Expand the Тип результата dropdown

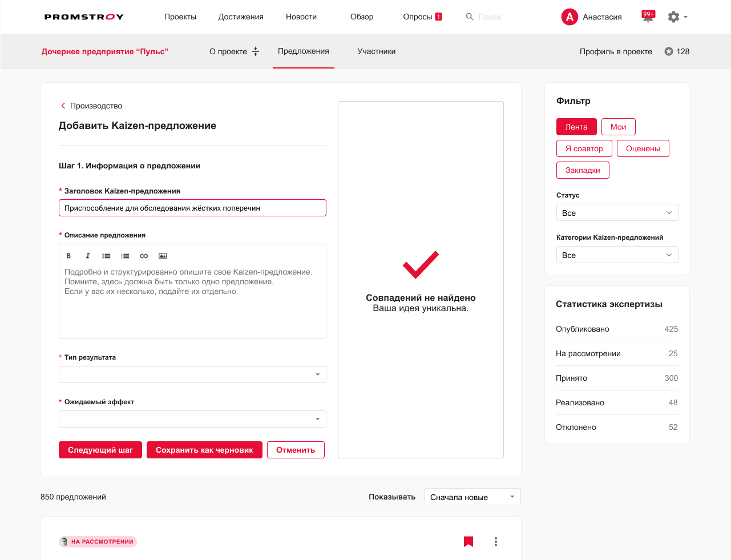[192, 374]
